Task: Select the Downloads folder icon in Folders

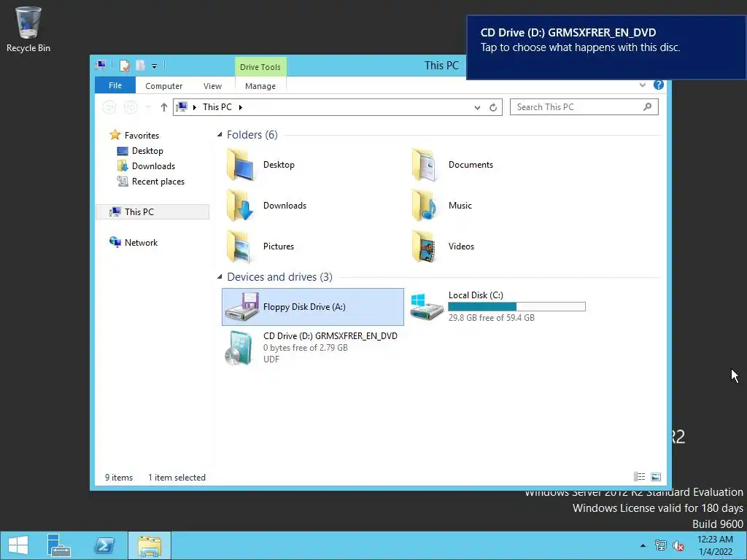Action: (240, 205)
